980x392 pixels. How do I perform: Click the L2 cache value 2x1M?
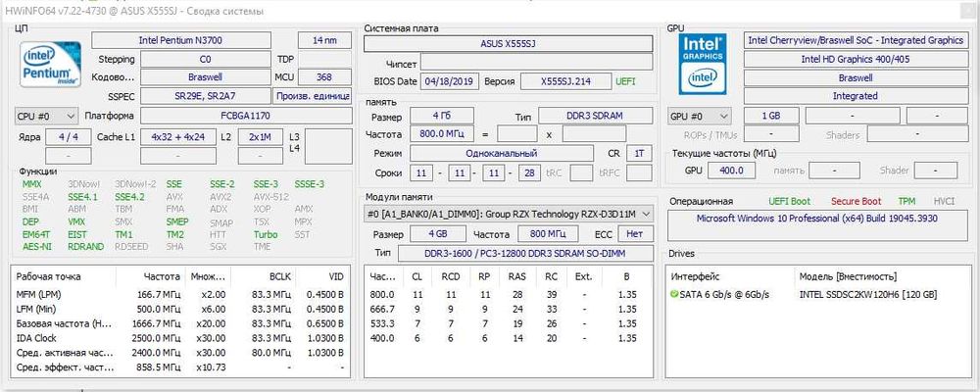260,137
